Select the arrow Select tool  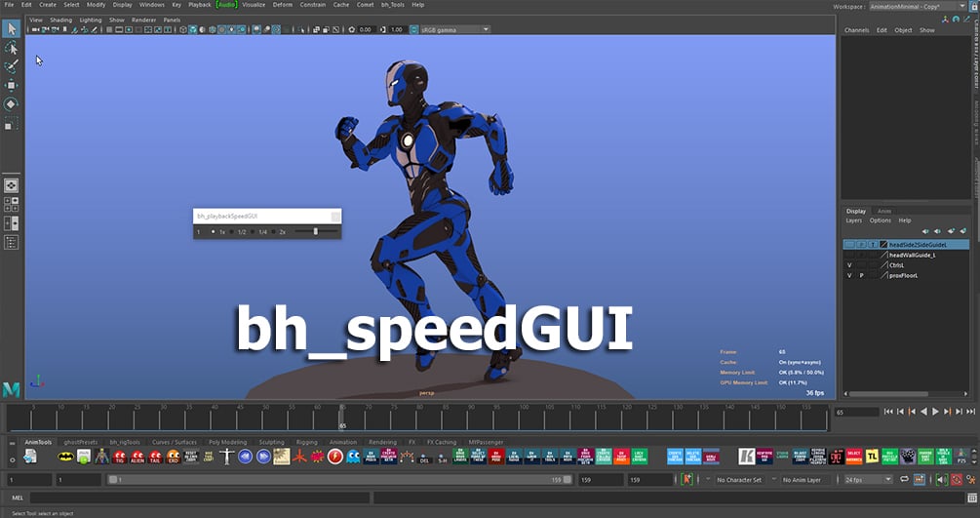(12, 28)
